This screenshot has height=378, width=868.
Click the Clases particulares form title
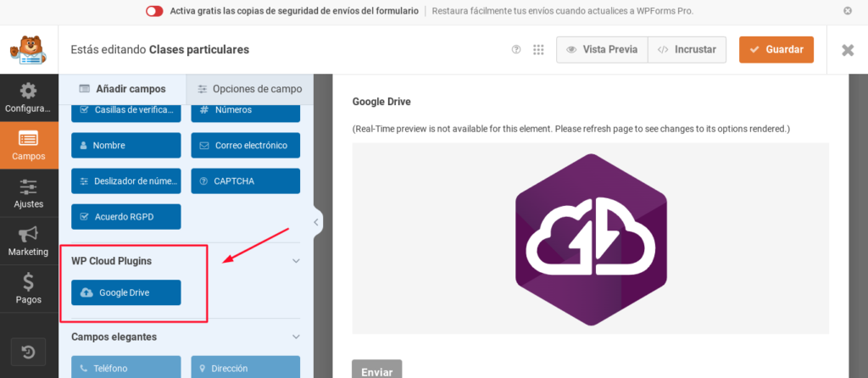(x=199, y=50)
